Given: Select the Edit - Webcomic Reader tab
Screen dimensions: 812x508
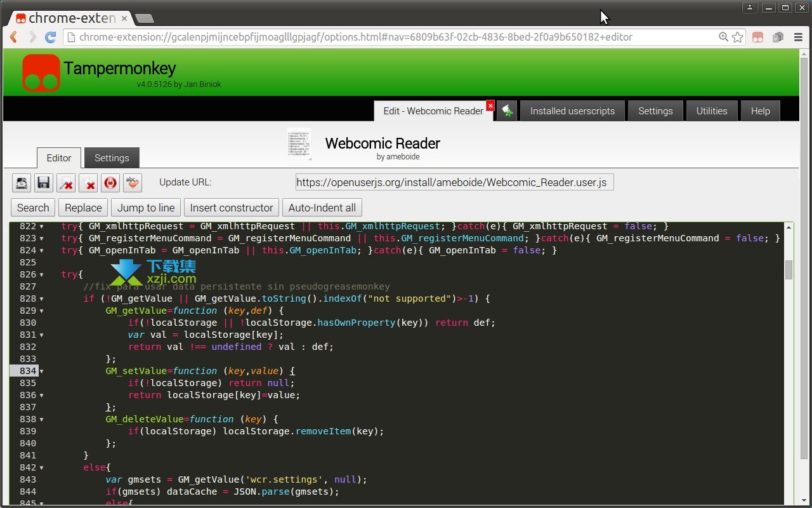Looking at the screenshot, I should pos(433,110).
